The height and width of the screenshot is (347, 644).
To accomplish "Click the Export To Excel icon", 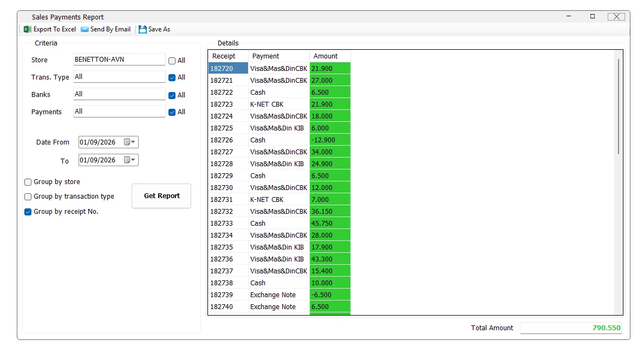I will click(x=28, y=29).
